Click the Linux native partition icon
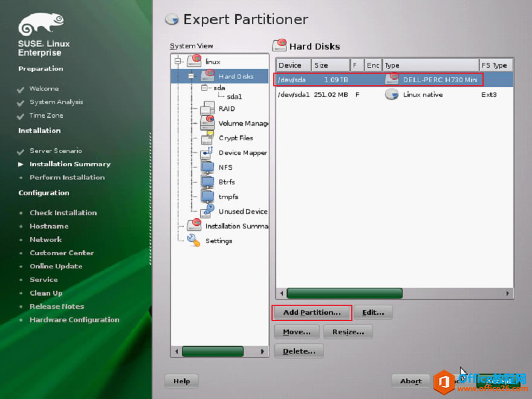 tap(392, 94)
